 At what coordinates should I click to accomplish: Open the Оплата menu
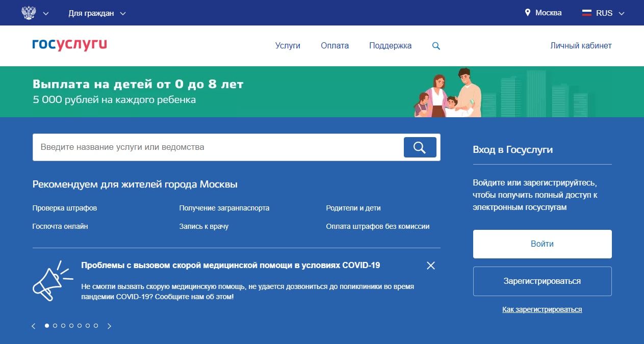334,45
